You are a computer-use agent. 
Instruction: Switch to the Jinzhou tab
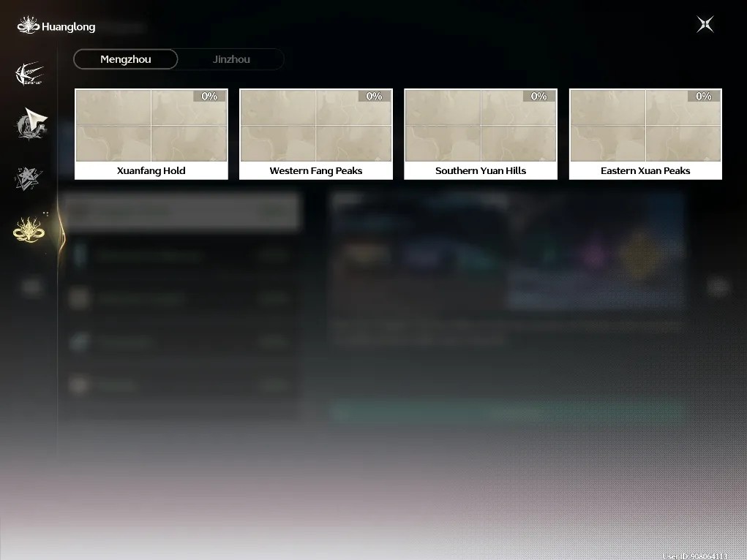[231, 59]
